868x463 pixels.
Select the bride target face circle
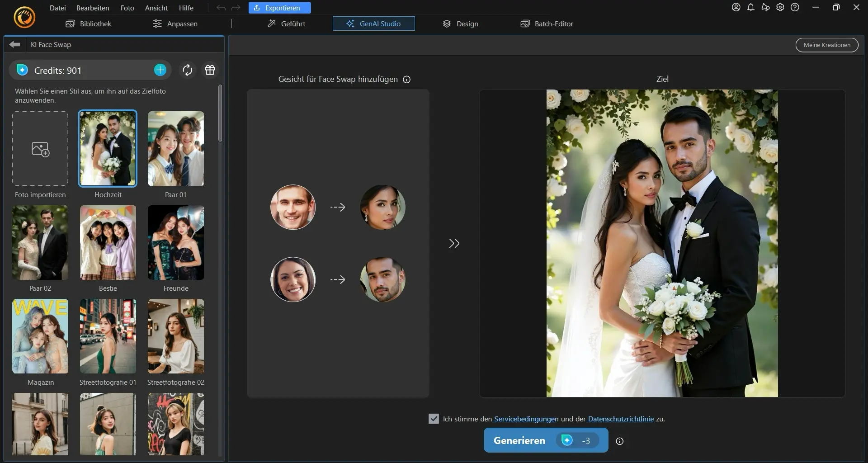pos(382,207)
